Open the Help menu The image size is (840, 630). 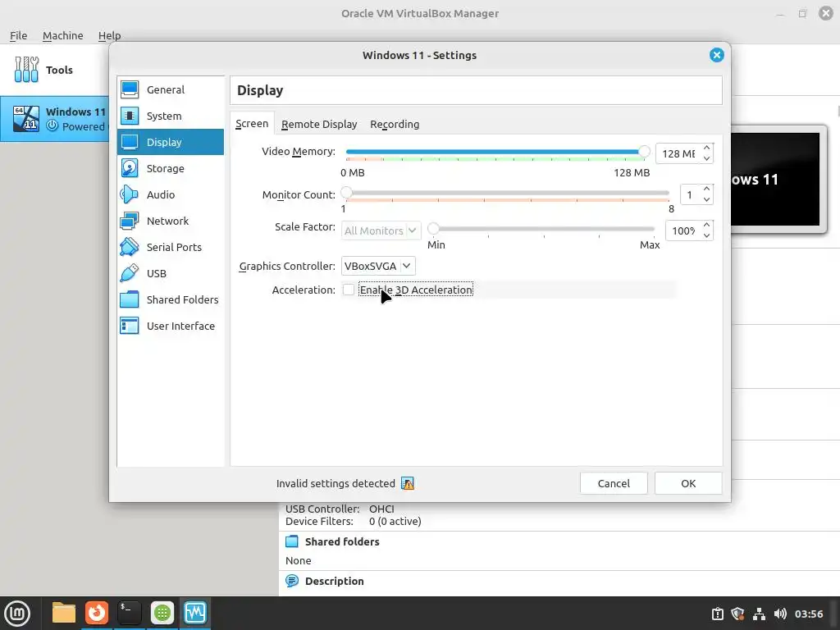109,35
